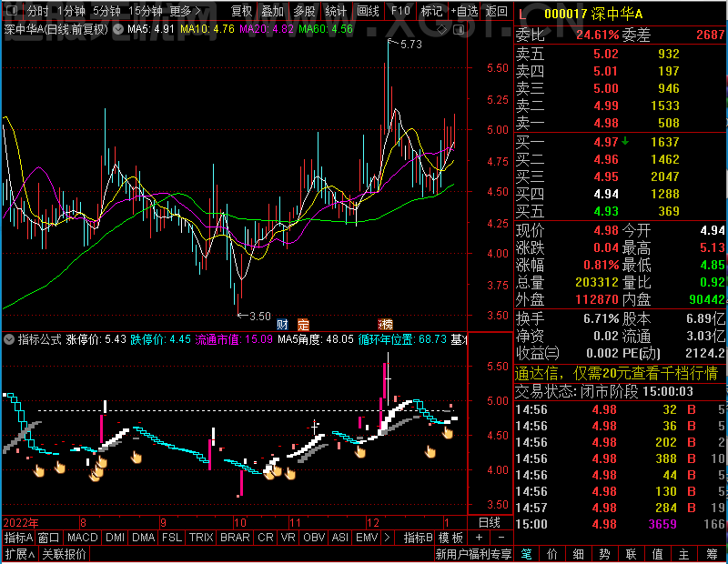
Task: Click the 5.73 high price marker
Action: point(411,44)
